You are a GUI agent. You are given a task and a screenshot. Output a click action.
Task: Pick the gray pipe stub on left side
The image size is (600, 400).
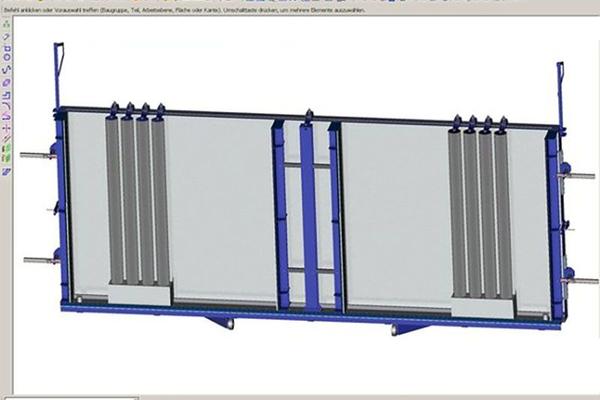[38, 155]
